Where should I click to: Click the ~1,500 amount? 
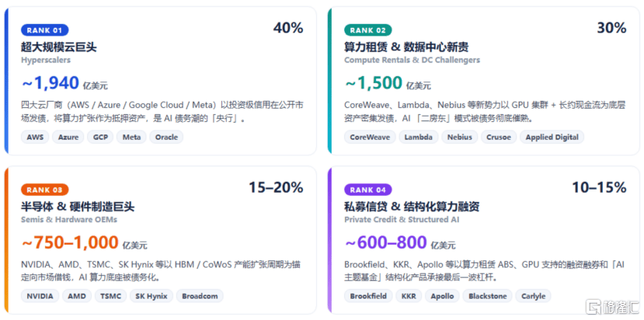(374, 83)
